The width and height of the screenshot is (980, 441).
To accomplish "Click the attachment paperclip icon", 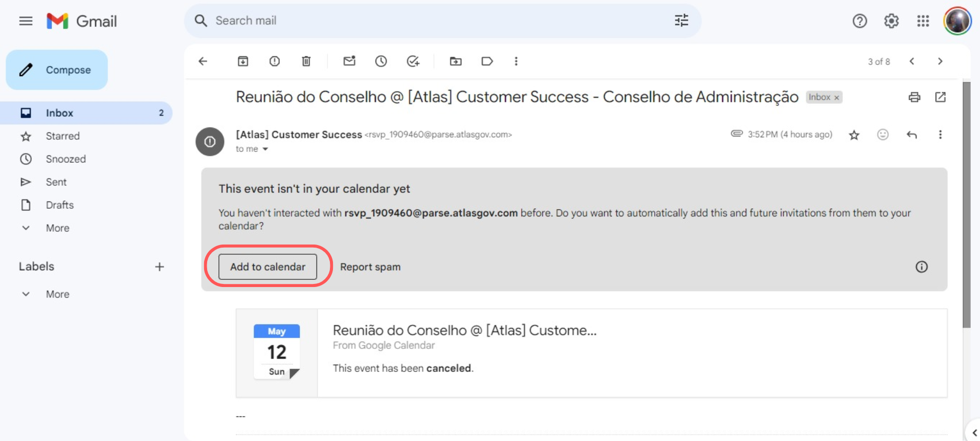I will pyautogui.click(x=737, y=134).
